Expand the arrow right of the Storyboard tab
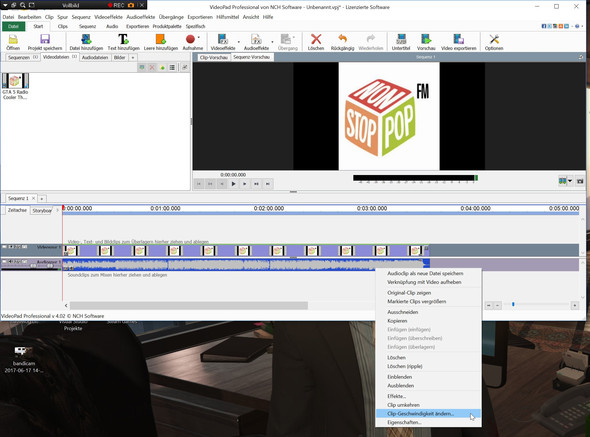Viewport: 590px width, 437px height. (58, 210)
